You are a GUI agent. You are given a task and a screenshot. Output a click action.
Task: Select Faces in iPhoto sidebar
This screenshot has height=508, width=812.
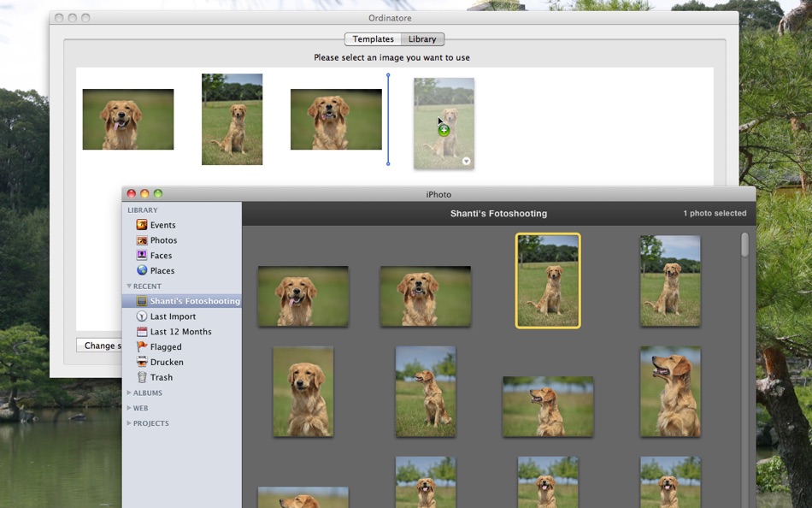154,255
